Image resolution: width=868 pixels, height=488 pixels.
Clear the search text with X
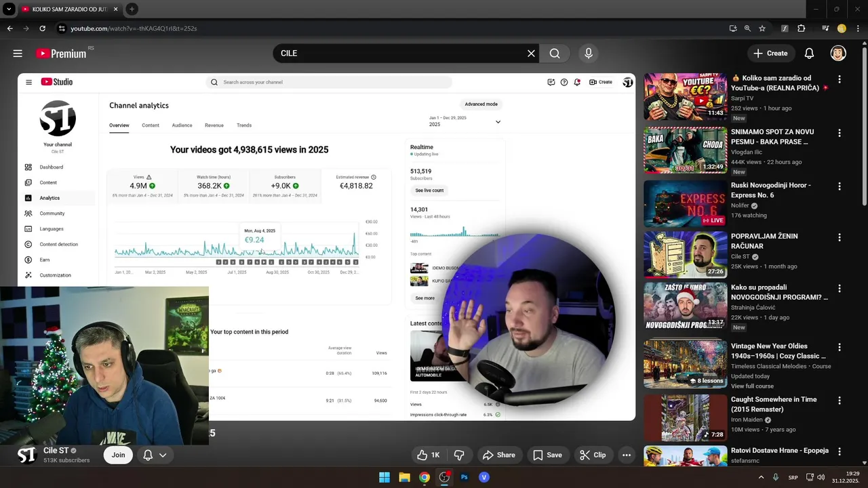coord(531,53)
